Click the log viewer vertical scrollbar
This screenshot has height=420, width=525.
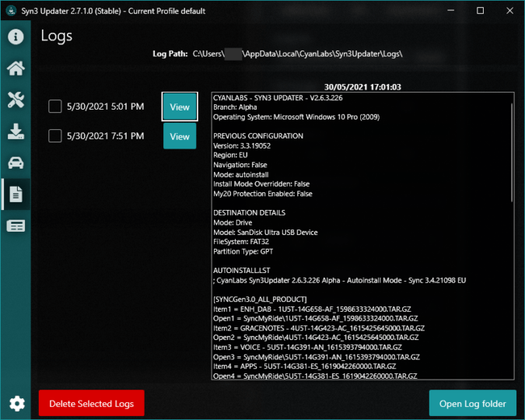(x=512, y=152)
